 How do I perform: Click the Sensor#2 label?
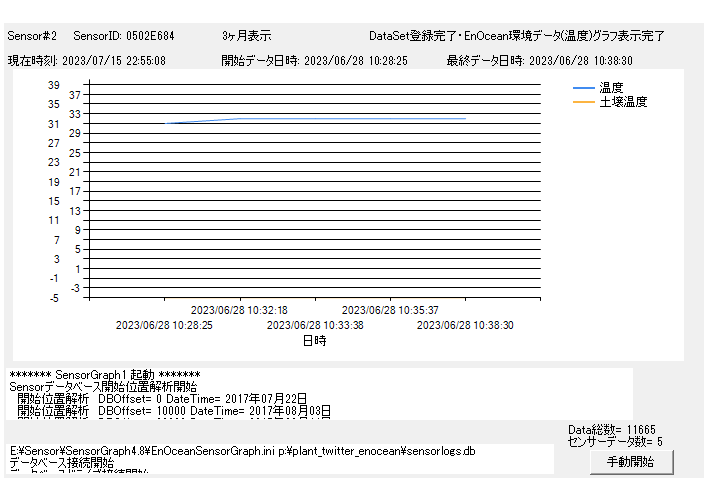click(32, 36)
